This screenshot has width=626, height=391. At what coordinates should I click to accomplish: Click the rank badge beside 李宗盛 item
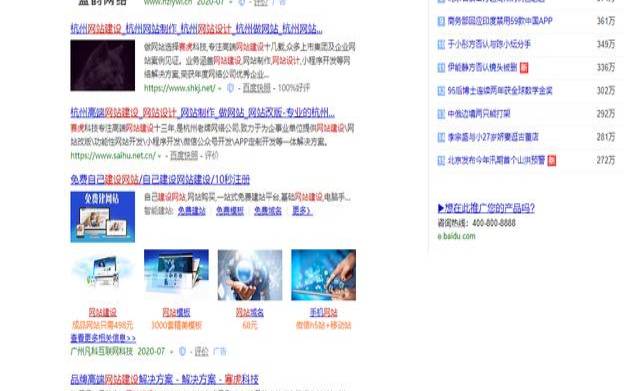[441, 137]
